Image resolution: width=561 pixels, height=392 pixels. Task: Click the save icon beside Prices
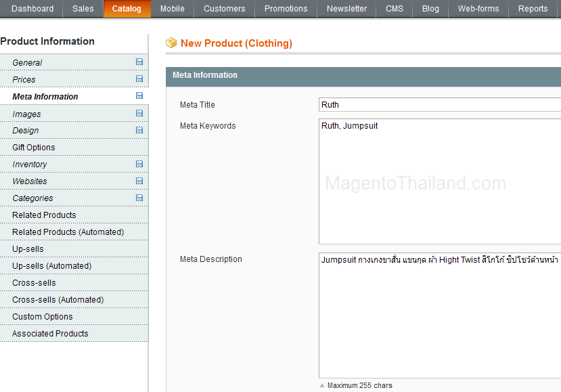(139, 79)
